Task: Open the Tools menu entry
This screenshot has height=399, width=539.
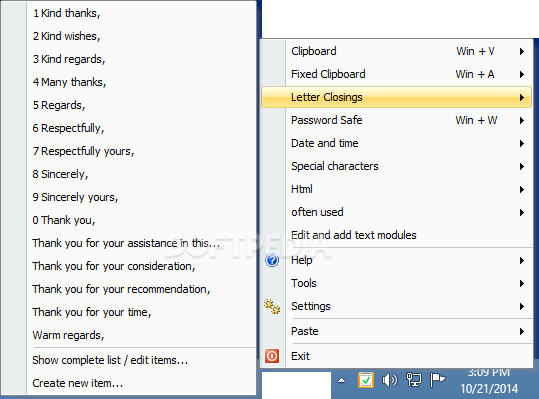Action: click(396, 283)
